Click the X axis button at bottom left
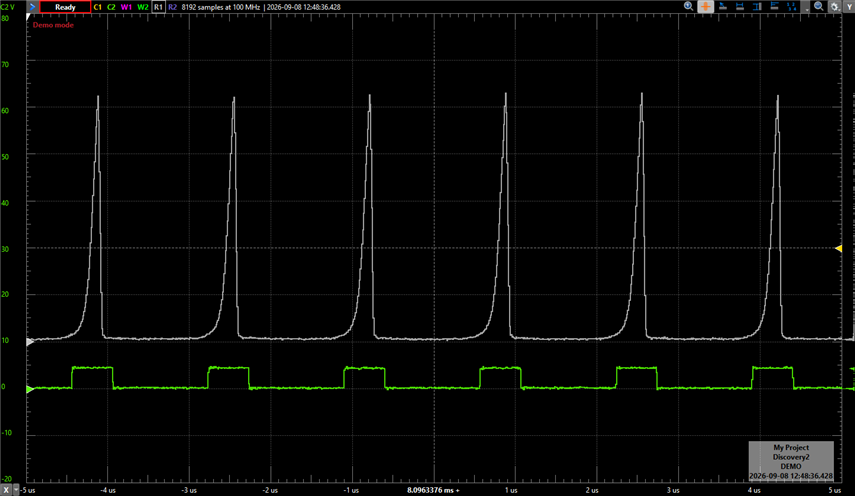Viewport: 855px width, 496px height. click(6, 490)
